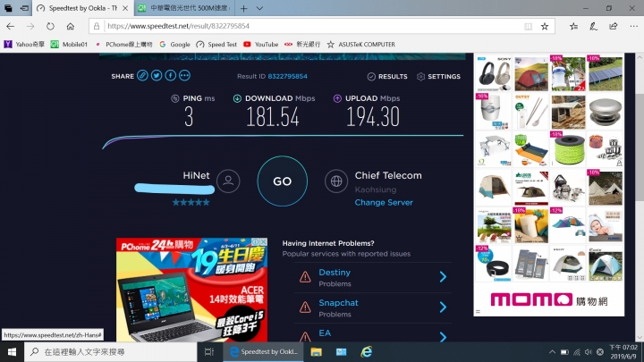
Task: Copy the share link icon
Action: tap(142, 75)
